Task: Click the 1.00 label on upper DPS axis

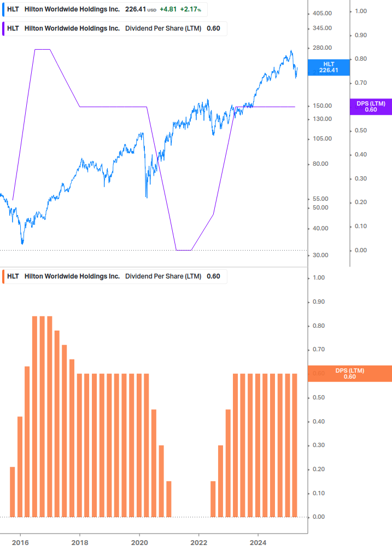Action: pyautogui.click(x=361, y=11)
